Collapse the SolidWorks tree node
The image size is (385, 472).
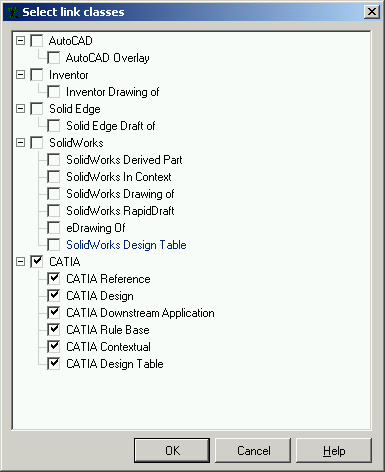[x=20, y=143]
